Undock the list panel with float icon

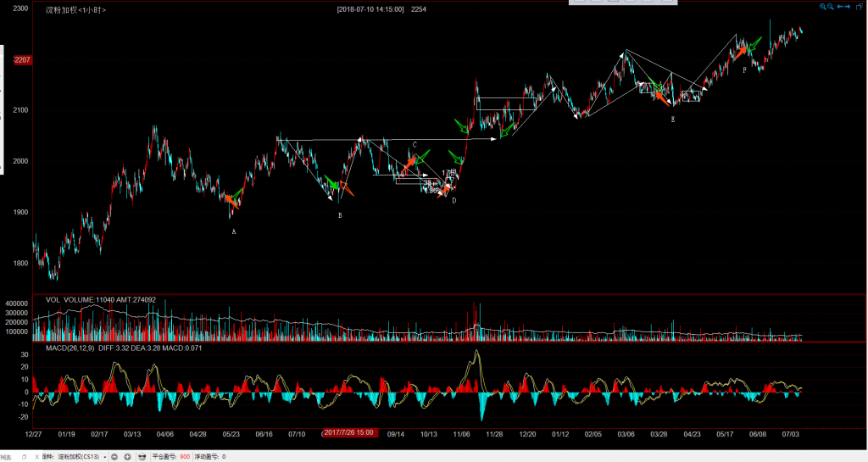coord(25,456)
